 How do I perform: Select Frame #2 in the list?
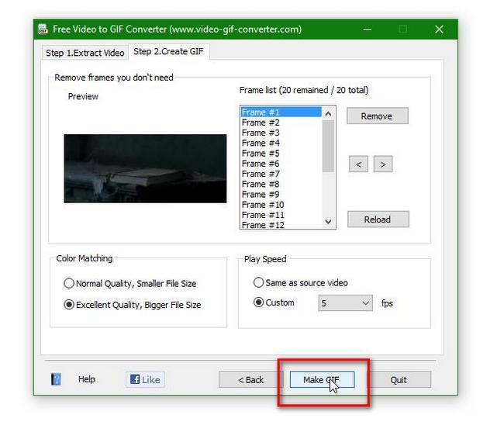(281, 123)
